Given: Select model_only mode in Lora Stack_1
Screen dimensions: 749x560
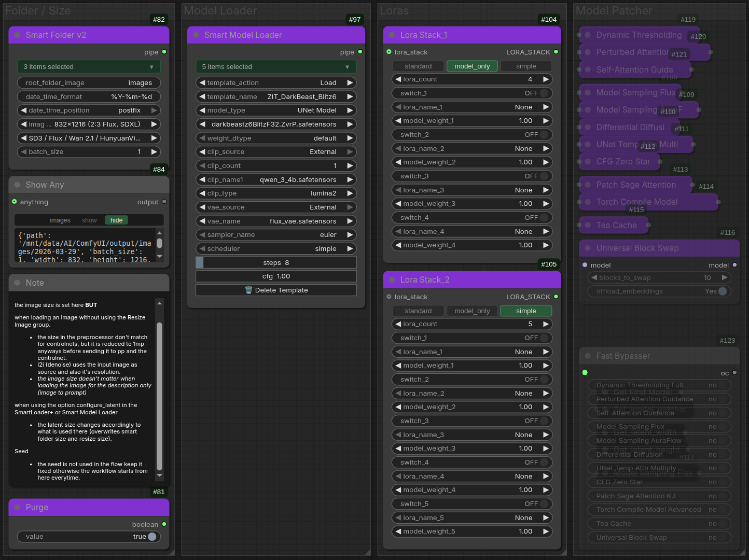Looking at the screenshot, I should (472, 66).
